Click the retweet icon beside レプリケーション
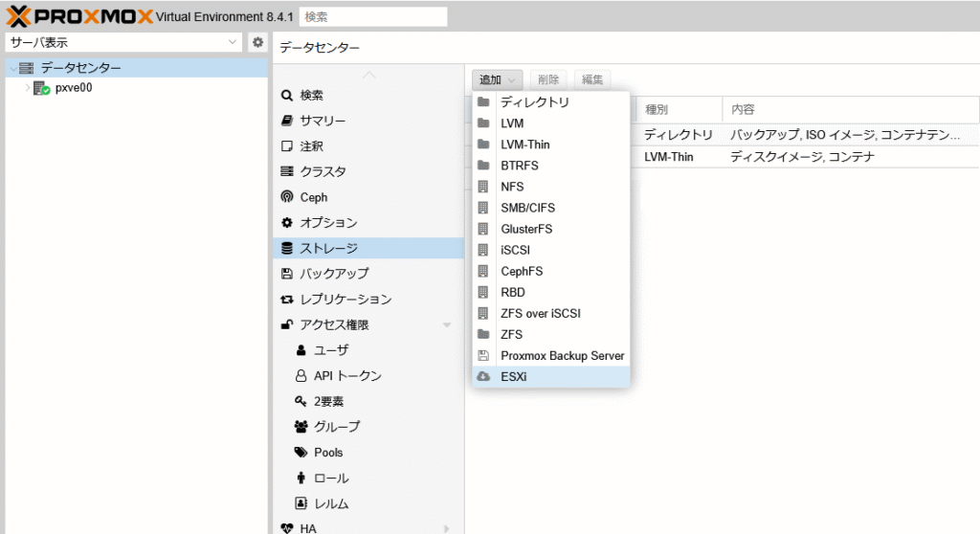The height and width of the screenshot is (534, 980). tap(287, 300)
